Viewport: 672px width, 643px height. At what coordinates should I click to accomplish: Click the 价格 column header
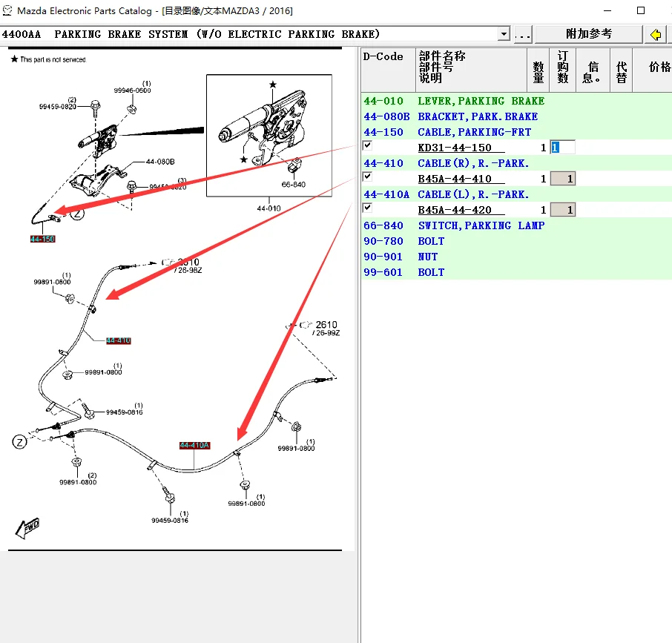[x=653, y=70]
